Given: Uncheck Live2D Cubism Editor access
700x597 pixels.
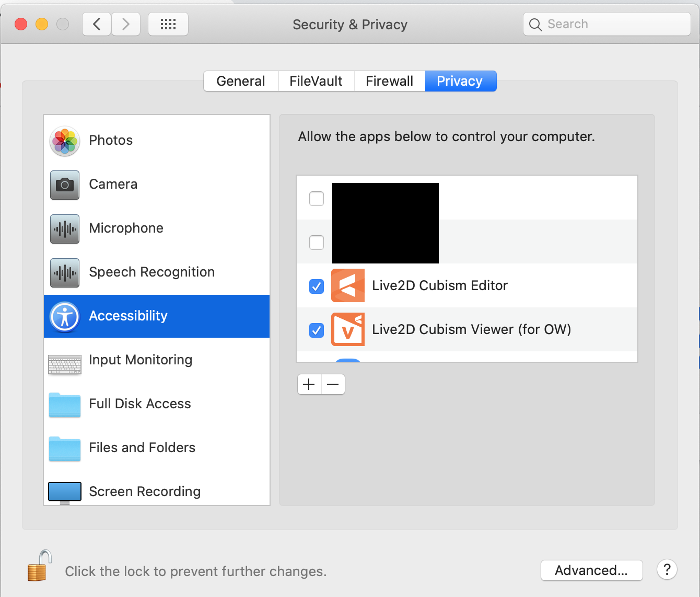Looking at the screenshot, I should point(317,286).
